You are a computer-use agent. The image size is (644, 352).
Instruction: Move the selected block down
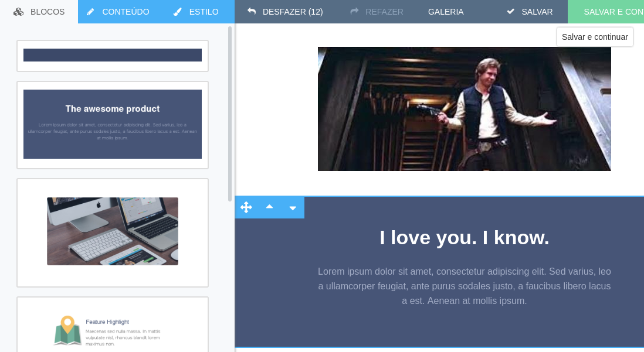tap(293, 208)
